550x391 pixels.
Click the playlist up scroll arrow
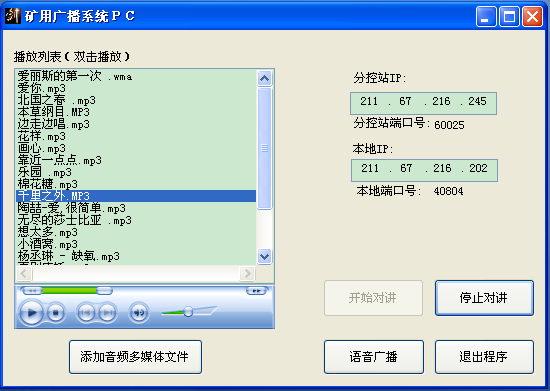point(264,78)
